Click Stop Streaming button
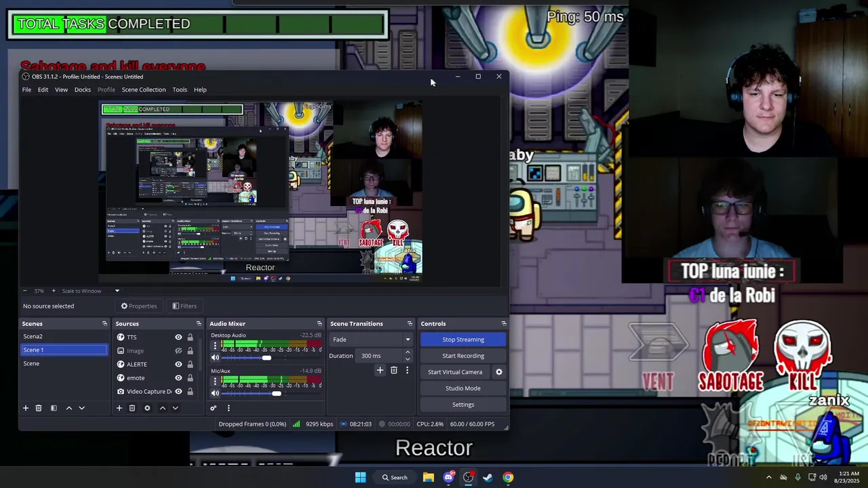The width and height of the screenshot is (868, 488). coord(463,340)
